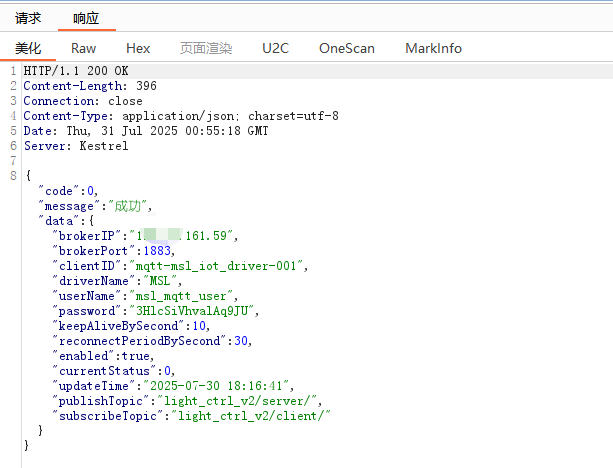Image resolution: width=613 pixels, height=468 pixels.
Task: Click the msl_mqtt_user value
Action: coord(181,296)
